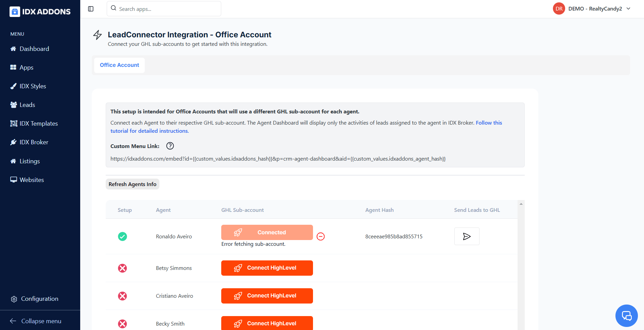Screen dimensions: 644x330
Task: Open the tutorial for detailed instructions link
Action: [x=150, y=131]
